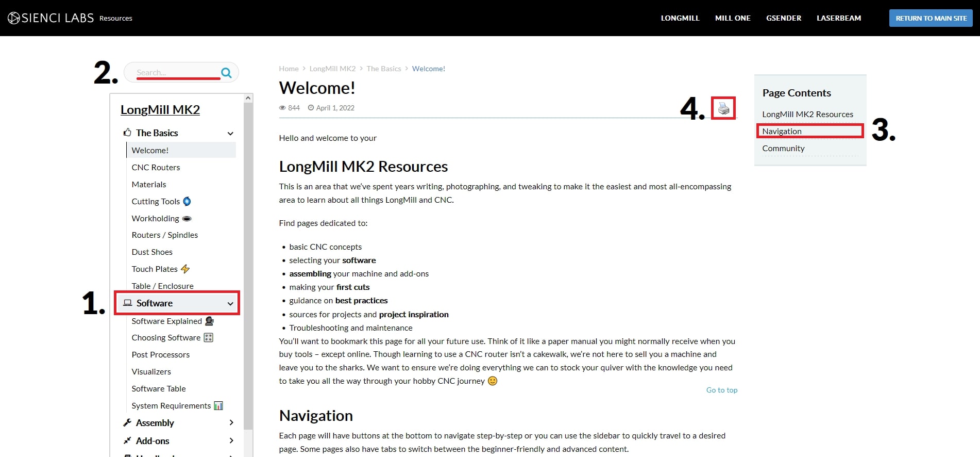Click the wrench icon beside Assembly

127,422
